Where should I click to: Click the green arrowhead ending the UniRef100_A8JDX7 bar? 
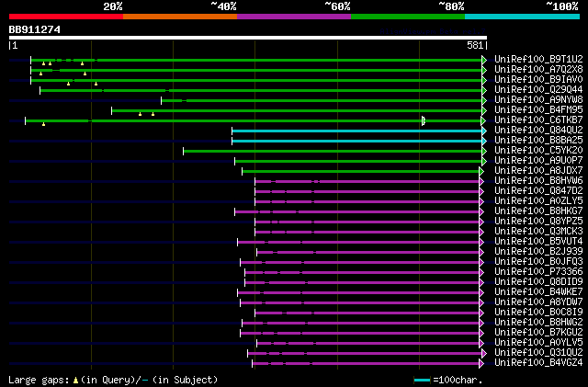pos(481,172)
